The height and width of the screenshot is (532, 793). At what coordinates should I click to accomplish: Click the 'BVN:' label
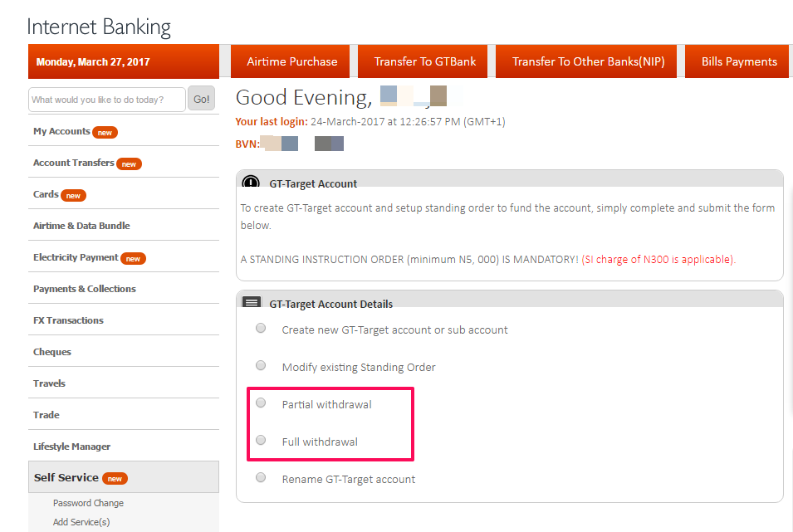click(247, 144)
